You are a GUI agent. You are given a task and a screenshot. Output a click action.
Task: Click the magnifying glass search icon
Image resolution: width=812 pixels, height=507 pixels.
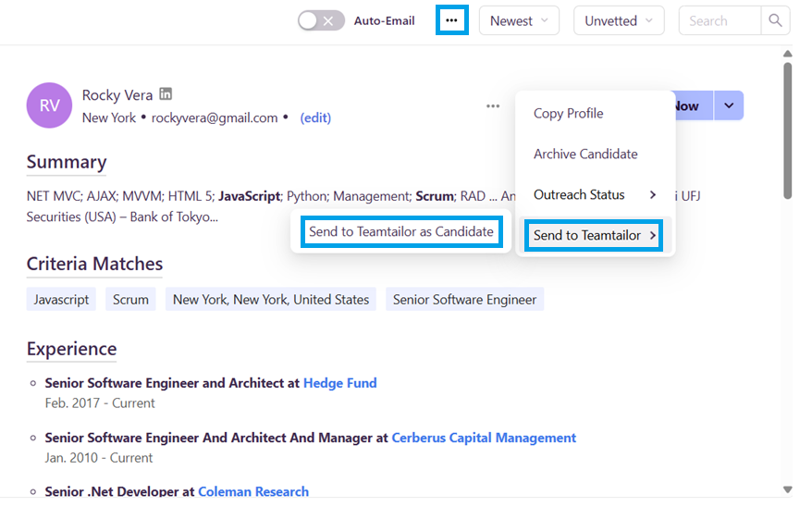coord(775,20)
